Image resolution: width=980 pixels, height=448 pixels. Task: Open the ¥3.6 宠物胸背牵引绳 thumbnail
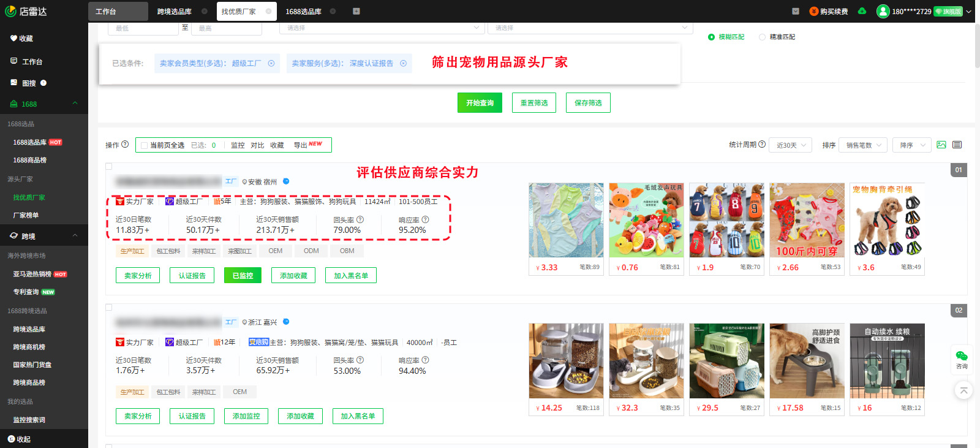pyautogui.click(x=887, y=220)
